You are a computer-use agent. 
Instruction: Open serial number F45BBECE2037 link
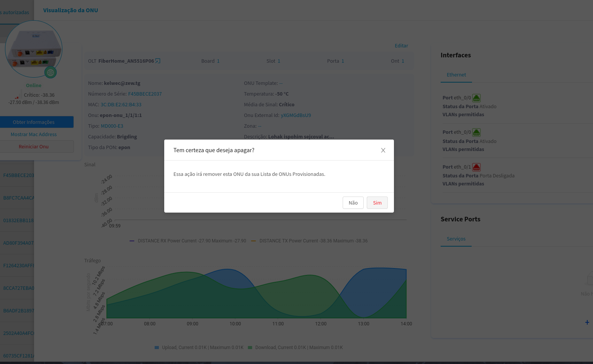[145, 94]
